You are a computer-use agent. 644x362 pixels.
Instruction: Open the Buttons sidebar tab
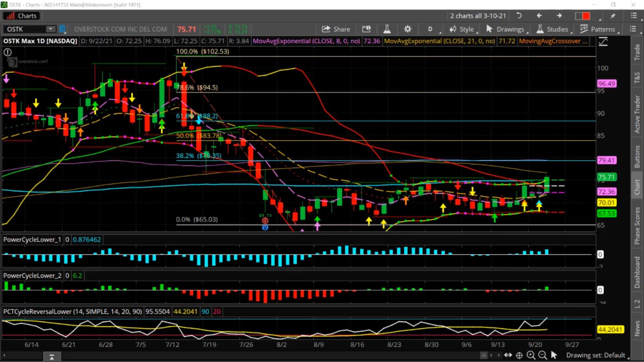click(637, 157)
